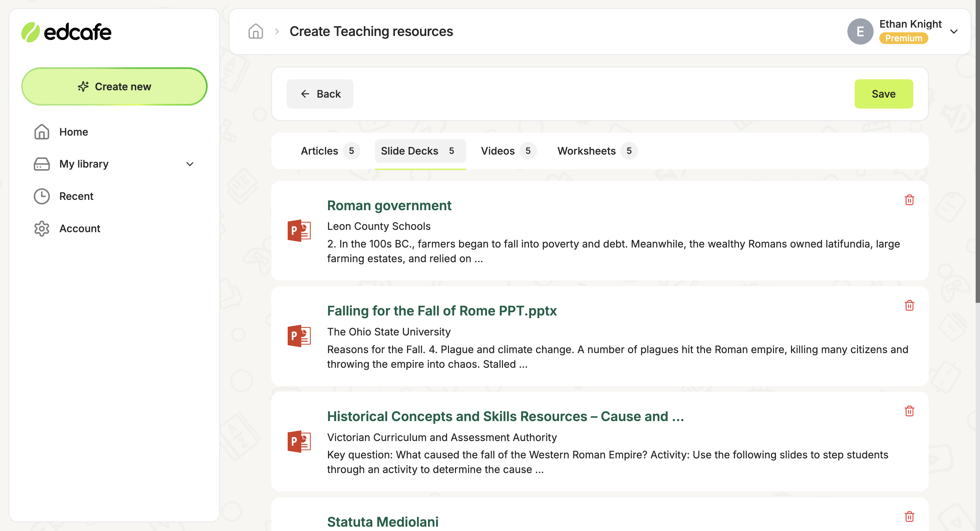Screen dimensions: 980x531
Task: Click the home breadcrumb icon
Action: tap(256, 31)
